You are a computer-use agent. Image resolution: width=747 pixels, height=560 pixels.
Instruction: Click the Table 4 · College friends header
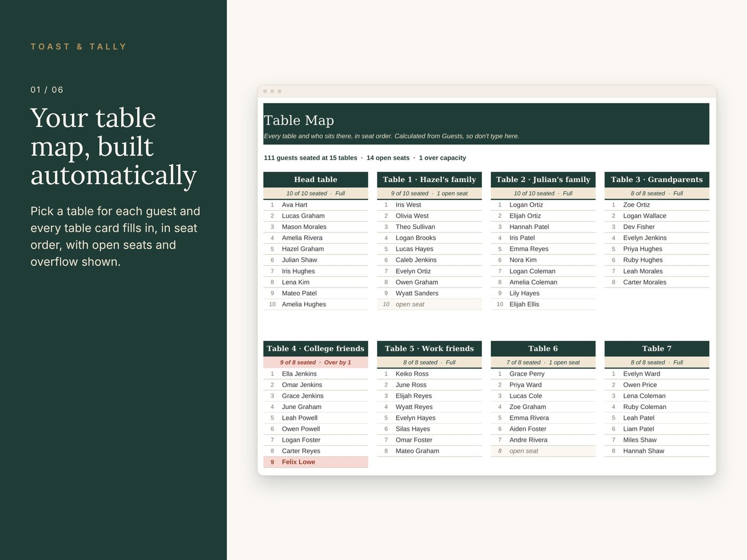click(x=315, y=349)
